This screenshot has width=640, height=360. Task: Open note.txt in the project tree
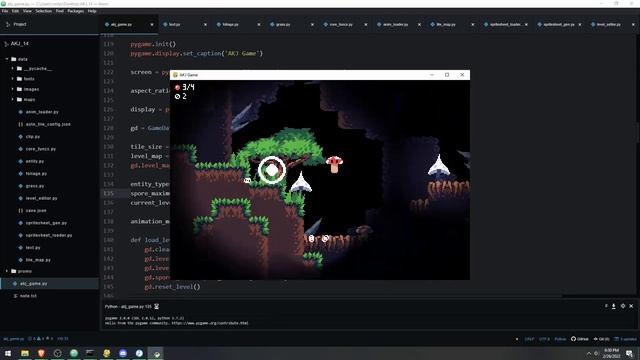pyautogui.click(x=28, y=296)
